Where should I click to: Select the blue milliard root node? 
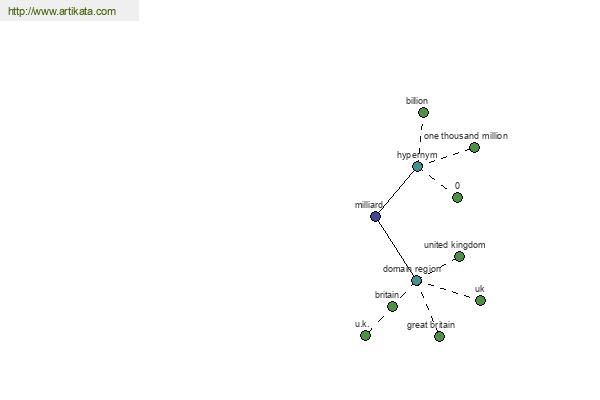(375, 217)
